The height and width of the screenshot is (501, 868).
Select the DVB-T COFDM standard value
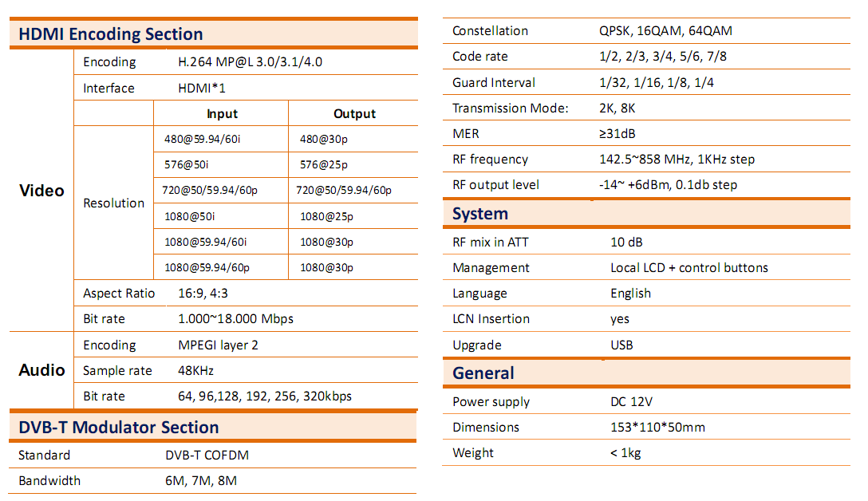click(207, 455)
